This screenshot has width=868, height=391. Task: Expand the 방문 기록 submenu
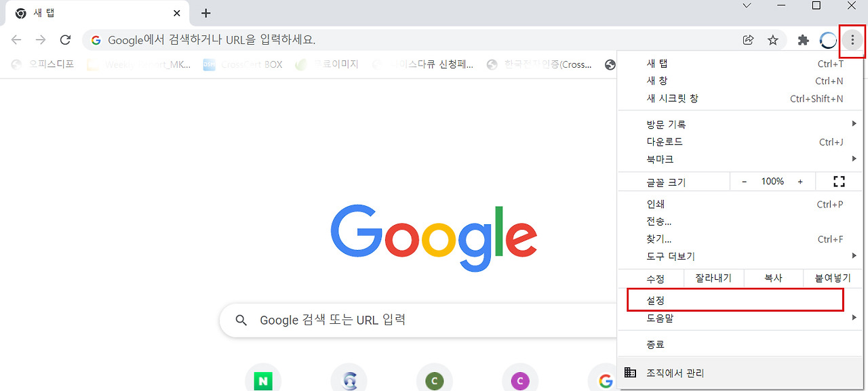(739, 125)
